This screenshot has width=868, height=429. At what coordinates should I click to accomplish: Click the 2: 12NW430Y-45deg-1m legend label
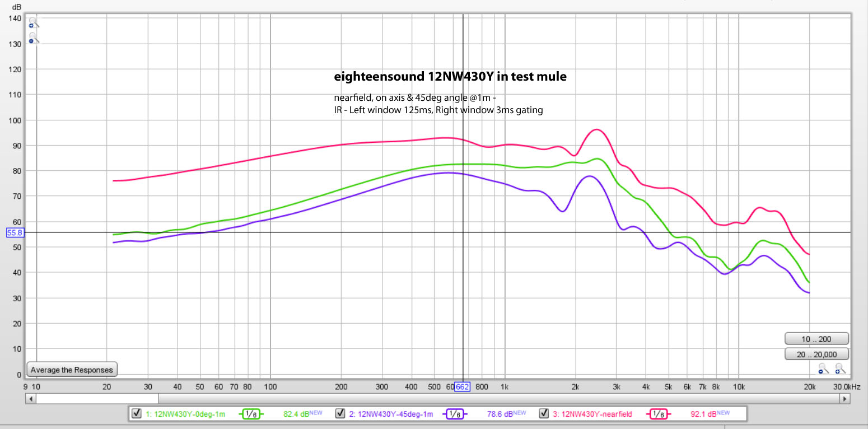[x=391, y=414]
